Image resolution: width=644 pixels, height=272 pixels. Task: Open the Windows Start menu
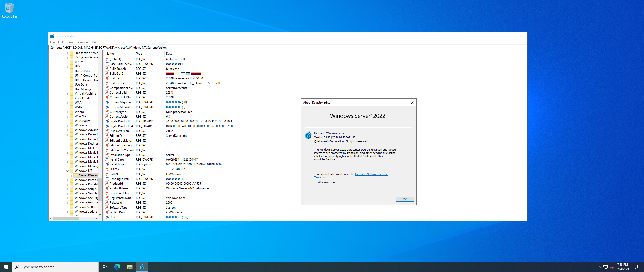pos(6,267)
